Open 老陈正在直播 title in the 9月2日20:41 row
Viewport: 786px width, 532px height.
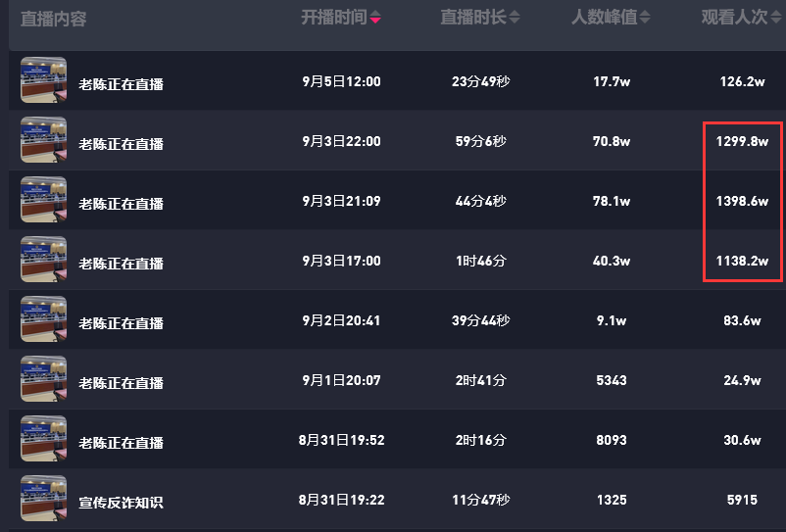pyautogui.click(x=122, y=323)
